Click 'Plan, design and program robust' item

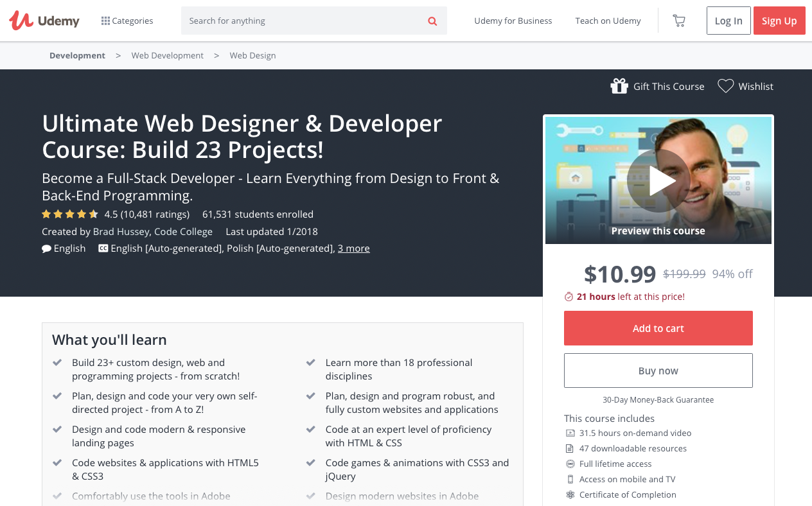[412, 403]
